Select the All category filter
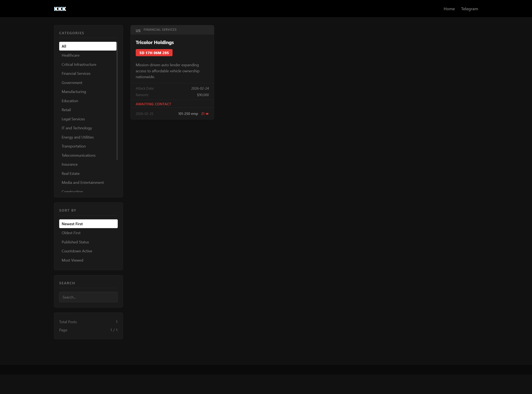Screen dimensions: 532x394 88,46
